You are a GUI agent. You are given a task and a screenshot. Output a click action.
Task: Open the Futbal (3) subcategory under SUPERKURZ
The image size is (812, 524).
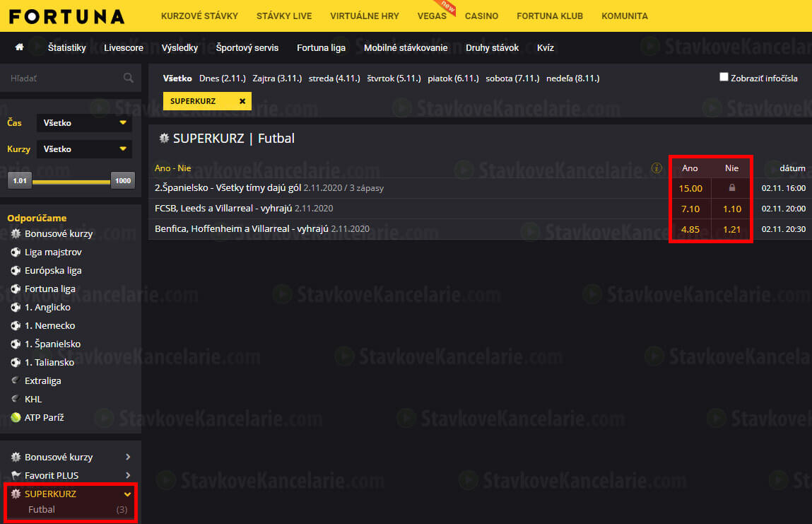(70, 509)
